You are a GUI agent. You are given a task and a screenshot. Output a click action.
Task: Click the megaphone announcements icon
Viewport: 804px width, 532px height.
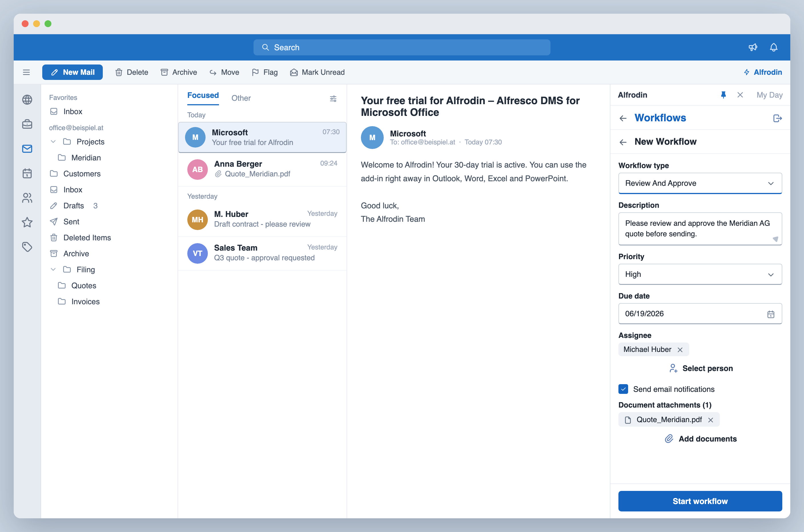click(x=753, y=47)
